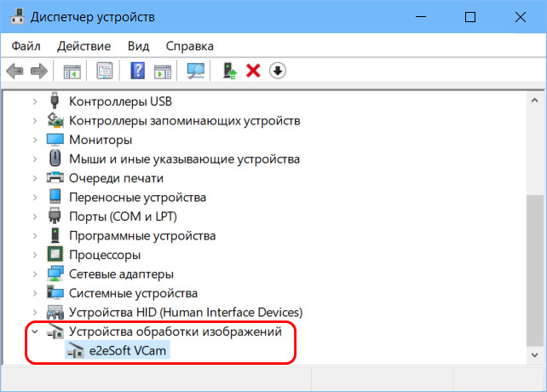Click the print queues printer icon
The height and width of the screenshot is (392, 547).
tap(55, 177)
